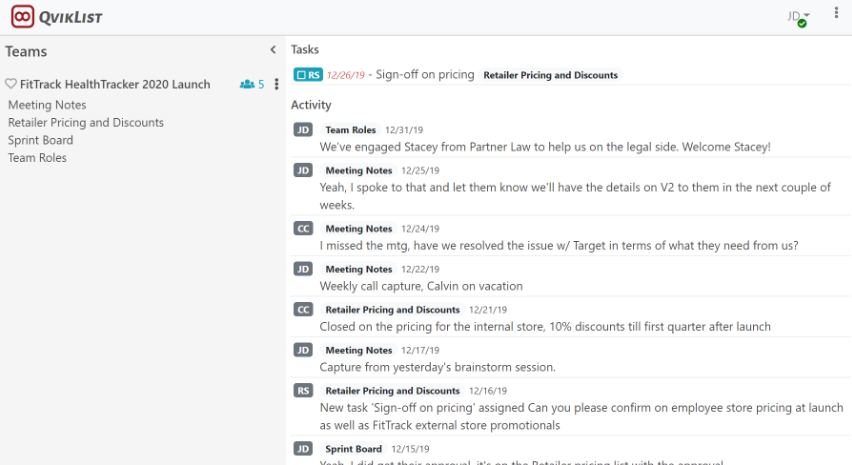Click FitTrack HealthTracker 2020 Launch team name
The image size is (852, 465).
(x=115, y=85)
